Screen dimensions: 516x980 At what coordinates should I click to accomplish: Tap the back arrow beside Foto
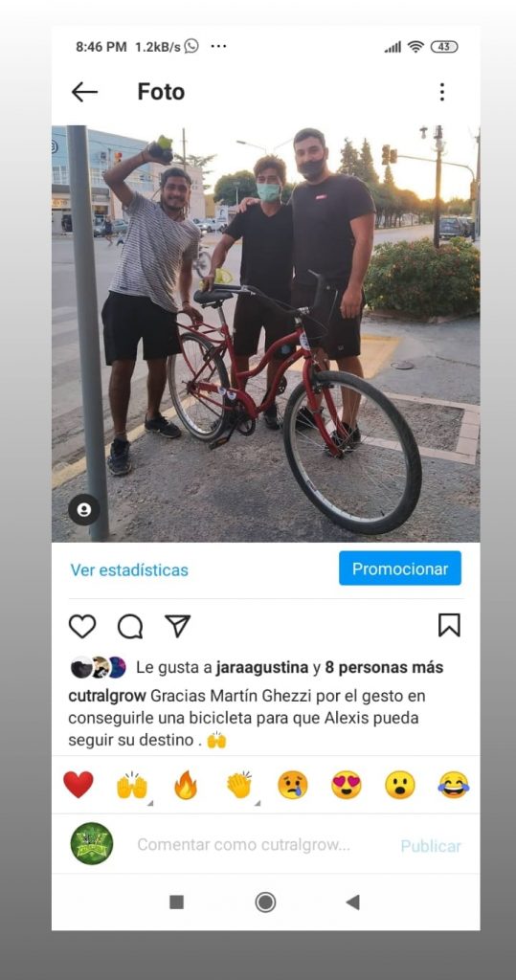84,92
